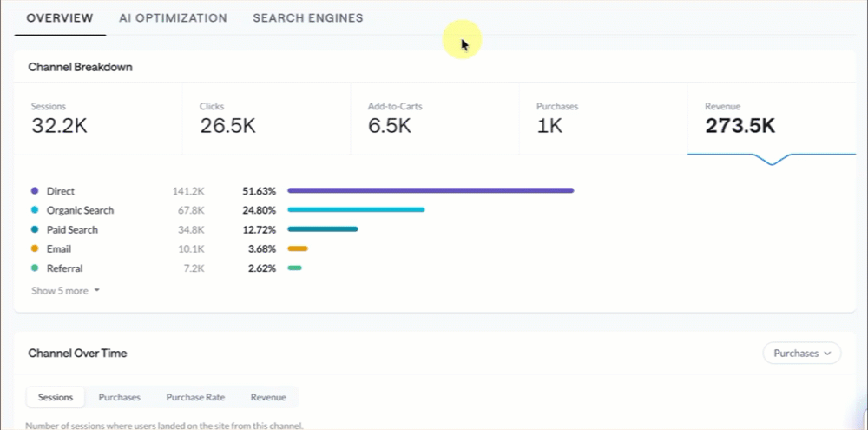Toggle Purchase Rate chart view

click(195, 397)
